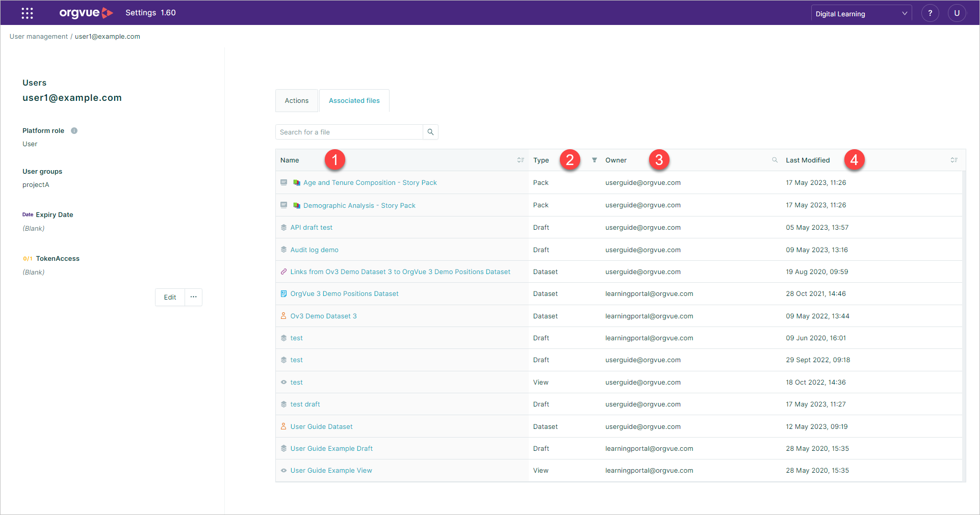Click the dataset icon beside OrgVue 3 Demo Positions Dataset
Viewport: 980px width, 515px height.
(284, 294)
